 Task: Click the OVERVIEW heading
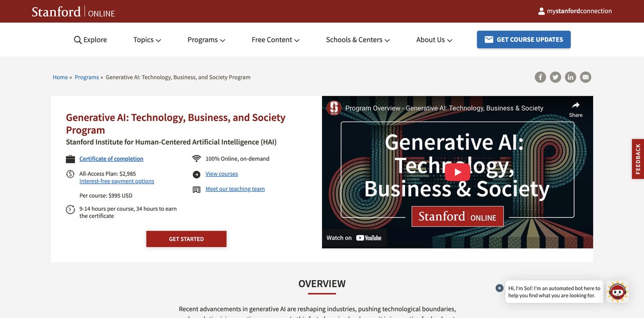pos(322,284)
